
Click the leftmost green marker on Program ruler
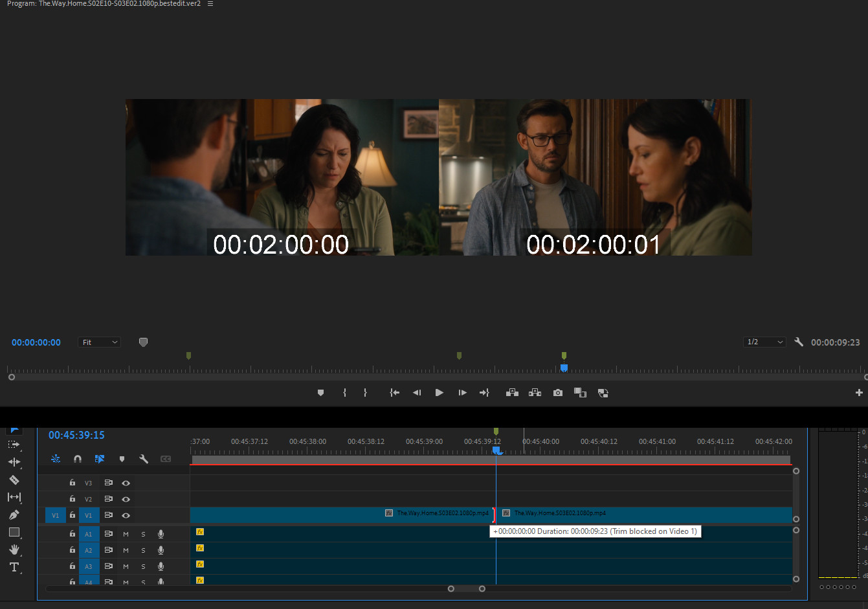pyautogui.click(x=188, y=355)
